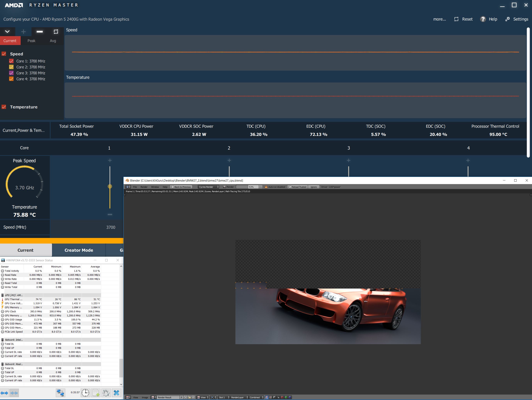Open the Cycles Render engine dropdown
532x400 pixels.
(x=208, y=187)
